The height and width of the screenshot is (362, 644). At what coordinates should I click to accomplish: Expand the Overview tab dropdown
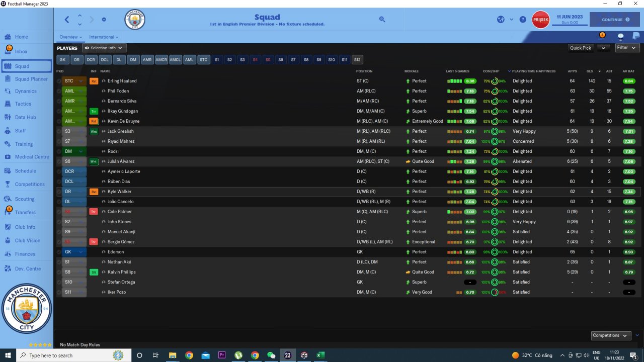pos(71,37)
